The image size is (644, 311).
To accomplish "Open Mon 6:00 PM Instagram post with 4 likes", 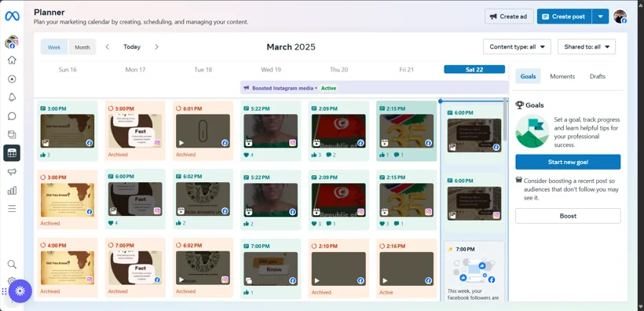I will pos(135,199).
